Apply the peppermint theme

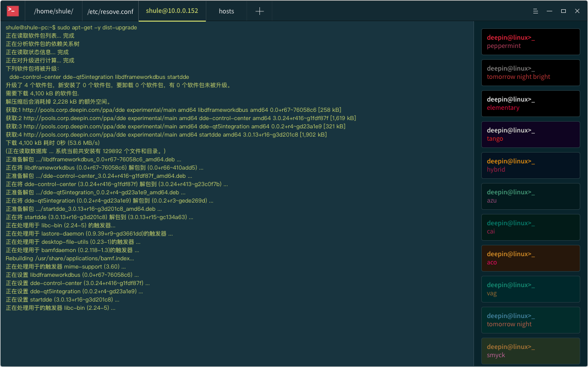tap(531, 42)
